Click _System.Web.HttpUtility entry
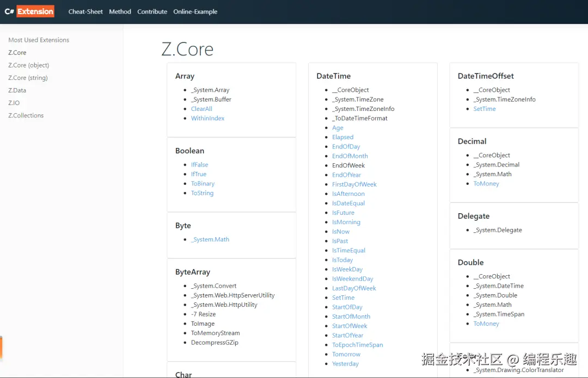The image size is (588, 378). tap(224, 305)
